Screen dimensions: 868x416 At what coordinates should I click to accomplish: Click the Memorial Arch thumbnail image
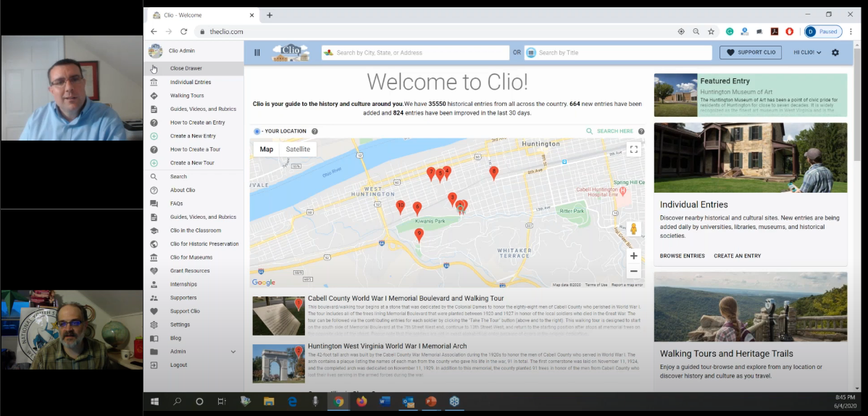pos(278,363)
